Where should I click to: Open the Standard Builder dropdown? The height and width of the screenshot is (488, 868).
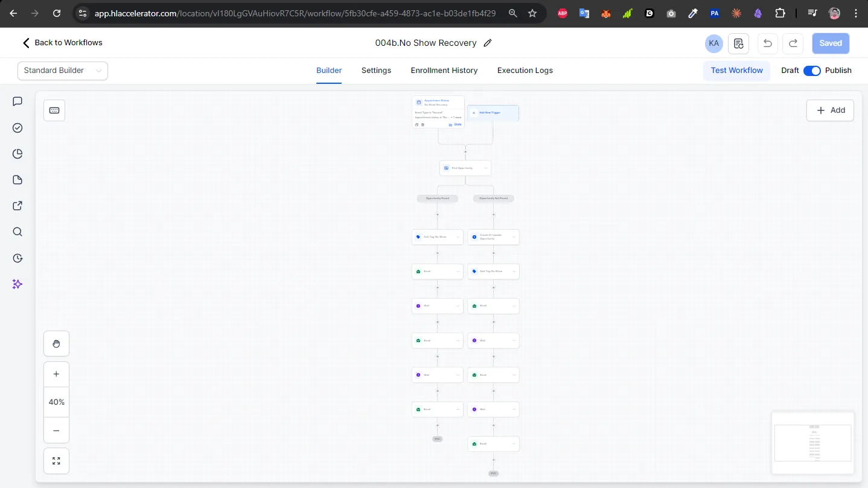tap(62, 71)
